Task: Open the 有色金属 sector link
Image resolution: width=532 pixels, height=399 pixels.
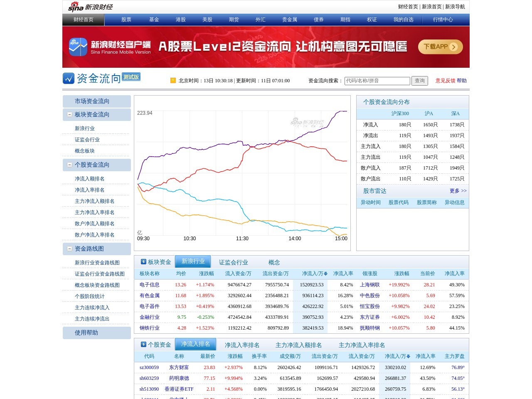Action: [150, 296]
